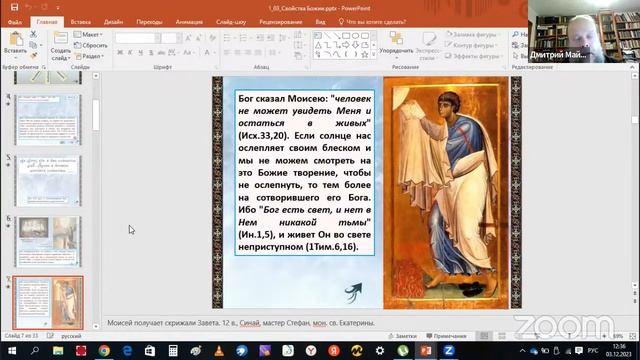Open the Рецензирование ribbon tab

(x=280, y=22)
